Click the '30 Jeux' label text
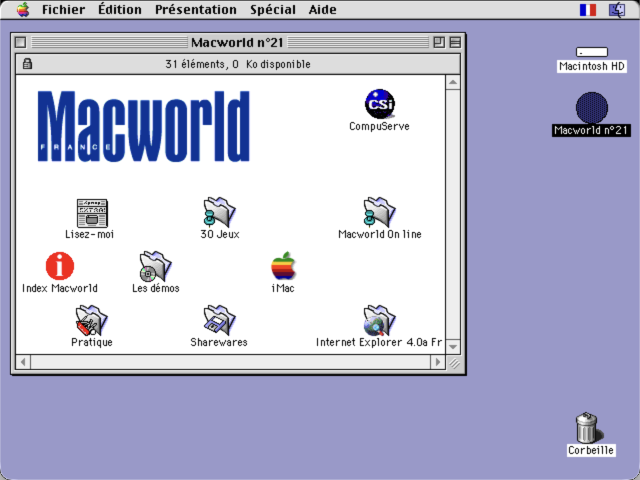640x480 pixels. coord(220,234)
